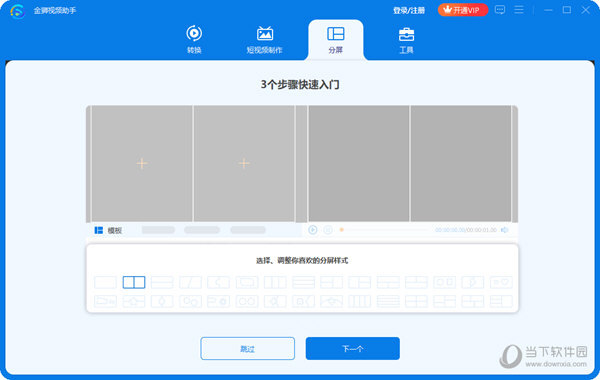Click the preview progress slider handle
Screen dimensions: 600x380
tap(342, 230)
